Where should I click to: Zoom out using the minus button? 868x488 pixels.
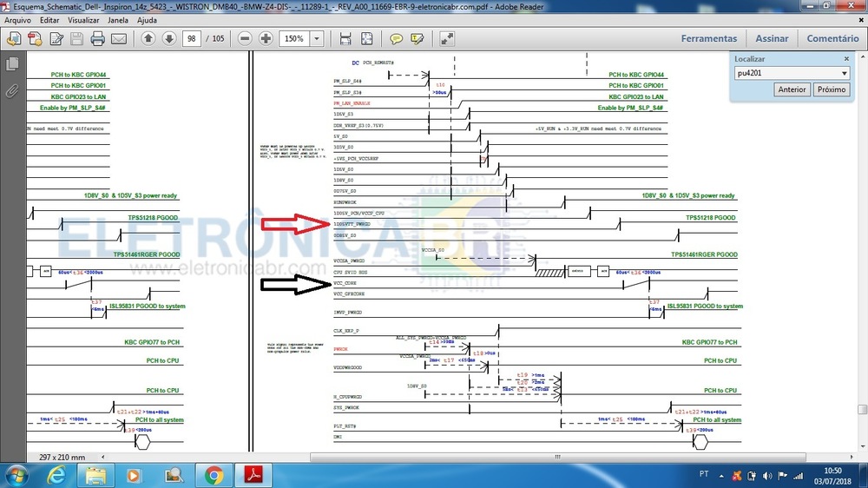click(245, 39)
